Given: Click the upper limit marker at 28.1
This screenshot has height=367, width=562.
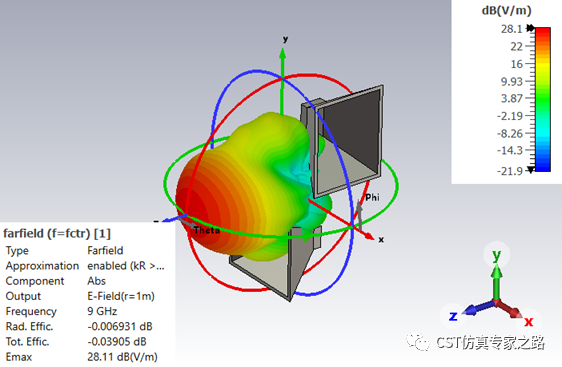Looking at the screenshot, I should click(531, 28).
